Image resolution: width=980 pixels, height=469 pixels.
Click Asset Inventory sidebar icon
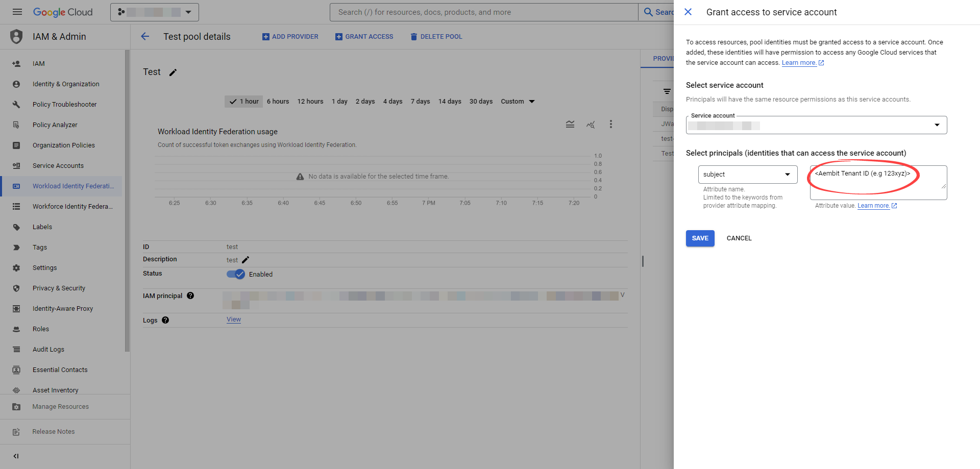[x=16, y=390]
